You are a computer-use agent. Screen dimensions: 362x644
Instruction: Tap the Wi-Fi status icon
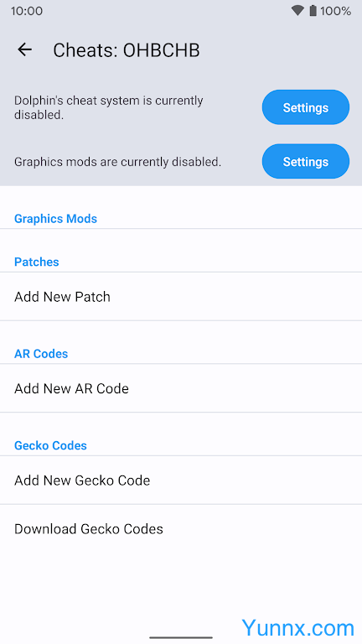coord(297,11)
